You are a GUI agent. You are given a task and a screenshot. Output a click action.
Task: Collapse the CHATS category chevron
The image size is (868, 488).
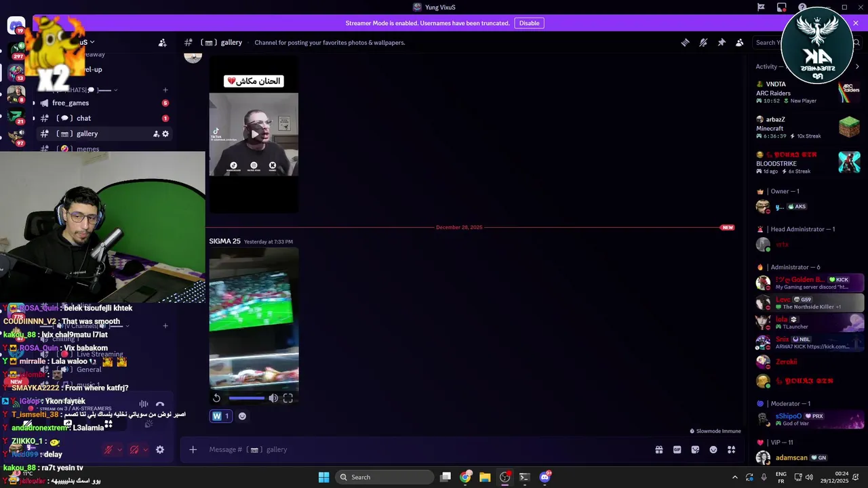pyautogui.click(x=116, y=89)
